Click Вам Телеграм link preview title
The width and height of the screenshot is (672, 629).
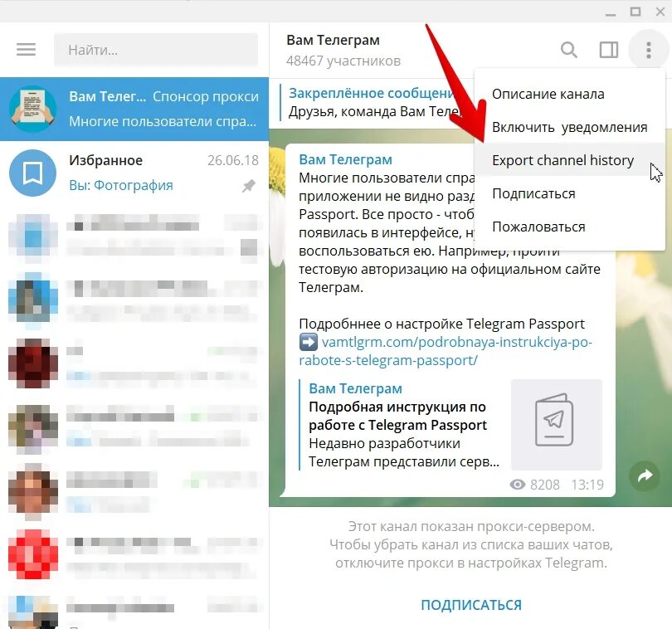click(x=355, y=388)
